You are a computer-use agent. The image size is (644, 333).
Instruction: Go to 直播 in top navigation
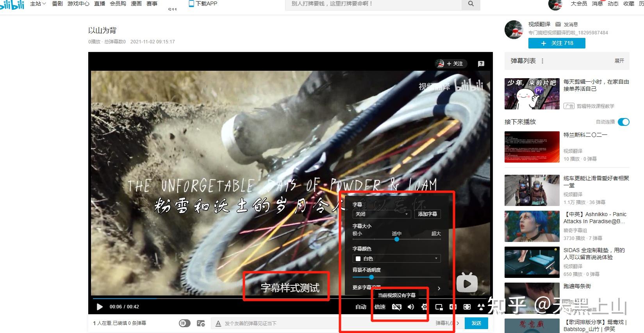(100, 4)
